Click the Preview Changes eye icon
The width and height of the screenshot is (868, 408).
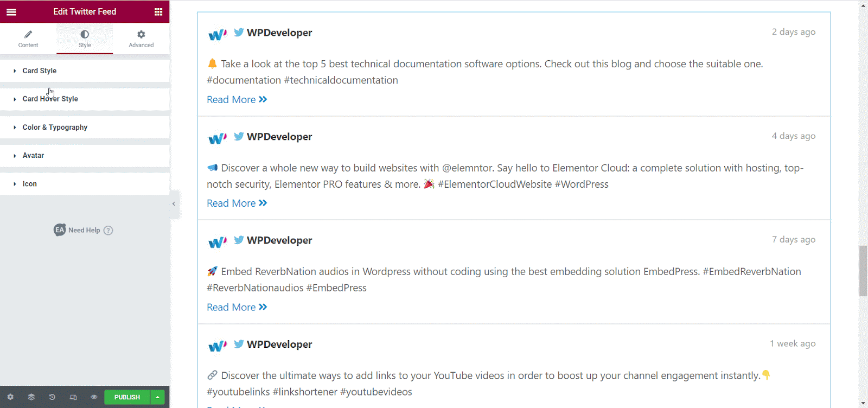pos(94,397)
